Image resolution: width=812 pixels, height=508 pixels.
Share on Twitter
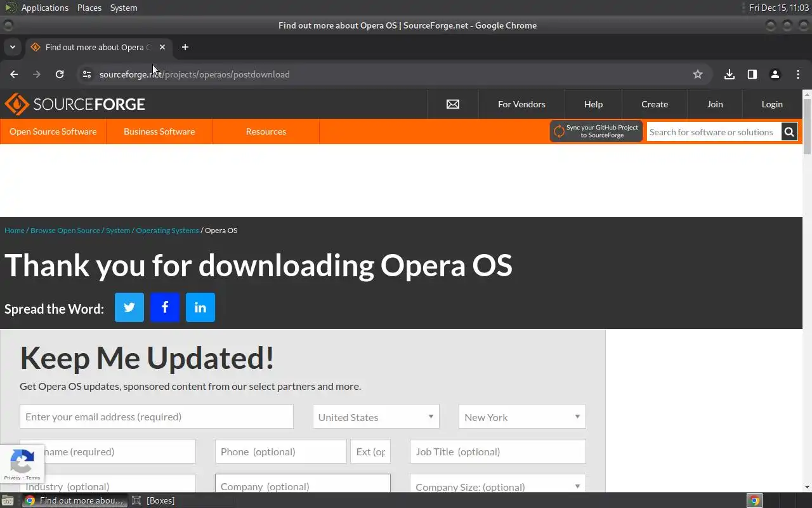129,307
